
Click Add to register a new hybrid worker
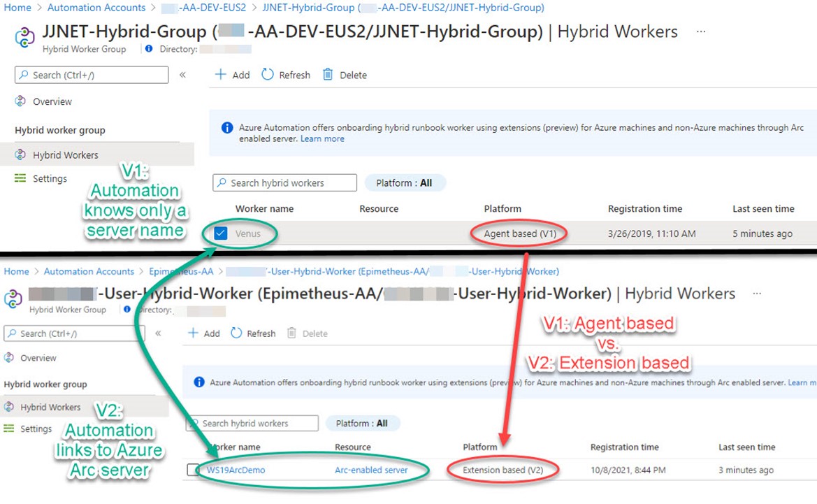231,75
